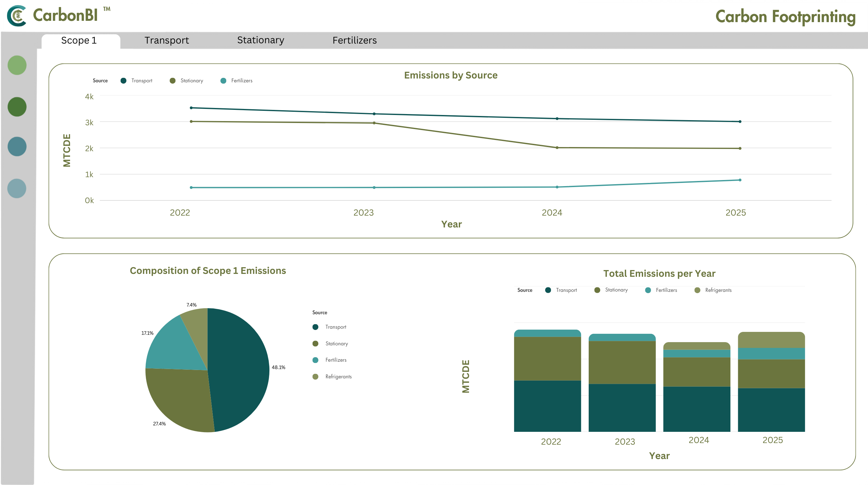This screenshot has width=868, height=485.
Task: Click Transport marker in pie chart legend
Action: [x=315, y=327]
